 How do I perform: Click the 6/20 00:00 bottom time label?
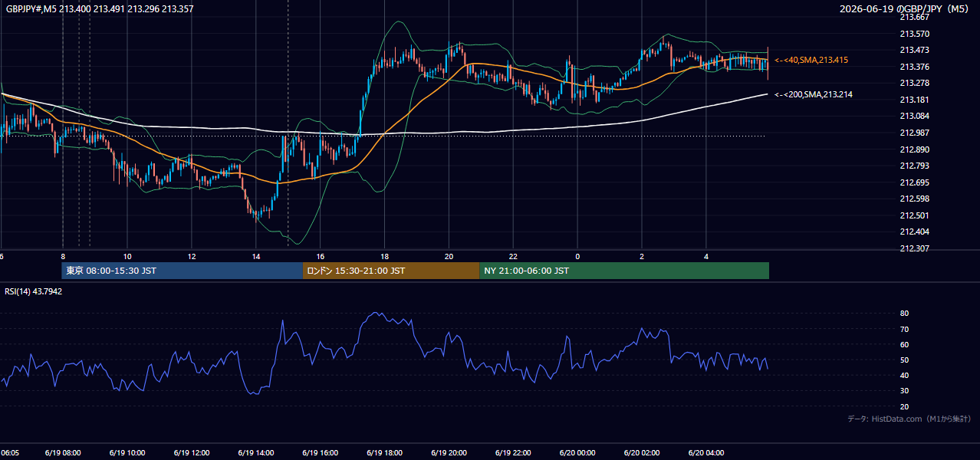pos(577,453)
